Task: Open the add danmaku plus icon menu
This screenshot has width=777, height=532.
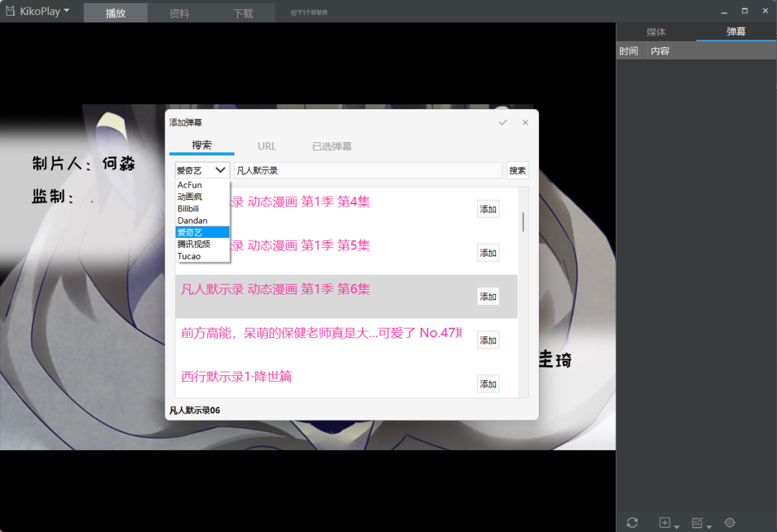Action: pos(668,523)
